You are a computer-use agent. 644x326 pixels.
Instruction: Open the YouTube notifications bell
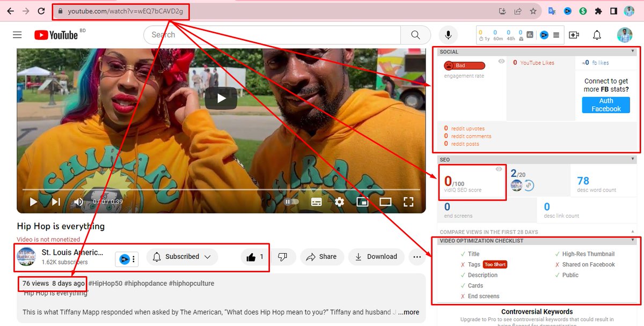[597, 35]
